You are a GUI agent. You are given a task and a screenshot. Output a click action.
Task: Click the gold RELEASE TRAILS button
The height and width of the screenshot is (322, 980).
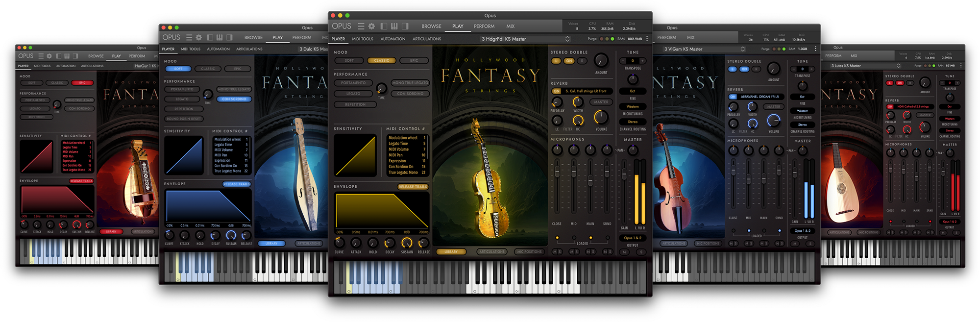413,187
